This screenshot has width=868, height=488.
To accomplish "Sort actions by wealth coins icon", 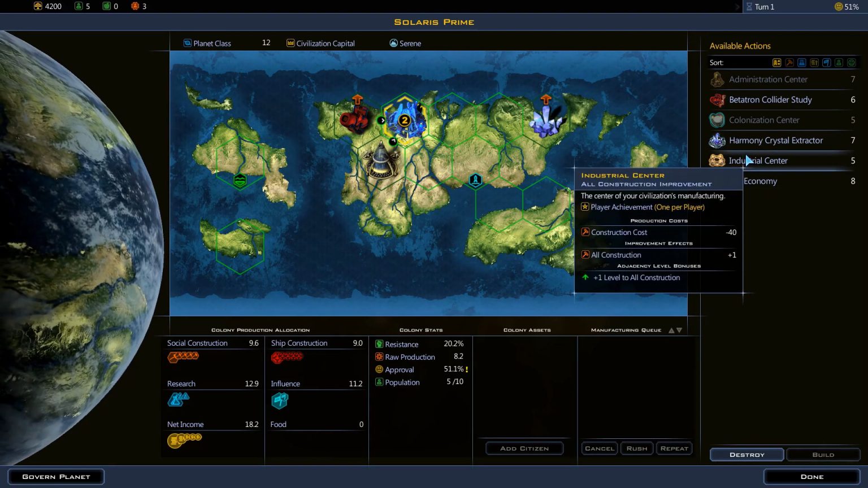I will coord(814,63).
